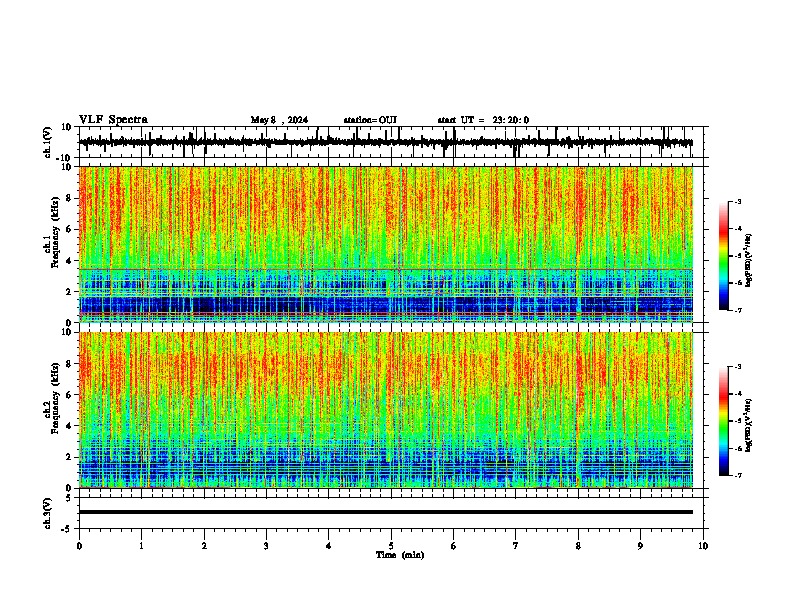Click the time axis tick label "10"
The width and height of the screenshot is (792, 612).
point(703,546)
